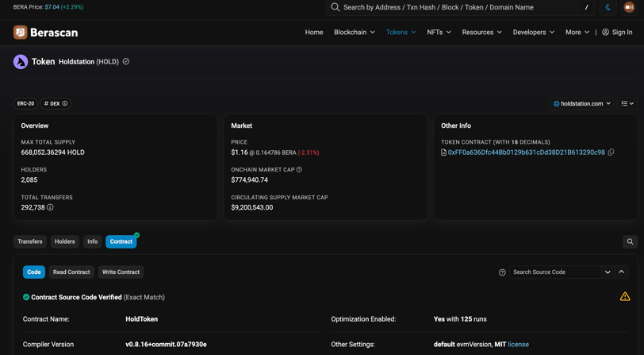
Task: Open the list options dropdown next to holdstation.com
Action: pyautogui.click(x=627, y=104)
